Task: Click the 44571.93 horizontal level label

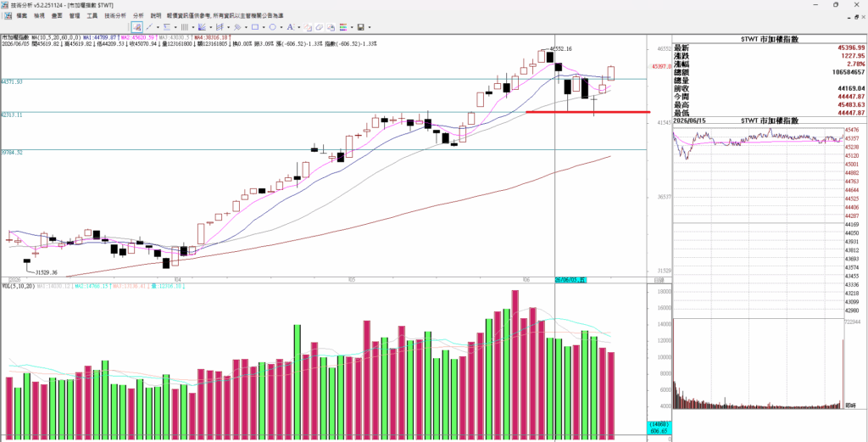Action: (x=12, y=82)
